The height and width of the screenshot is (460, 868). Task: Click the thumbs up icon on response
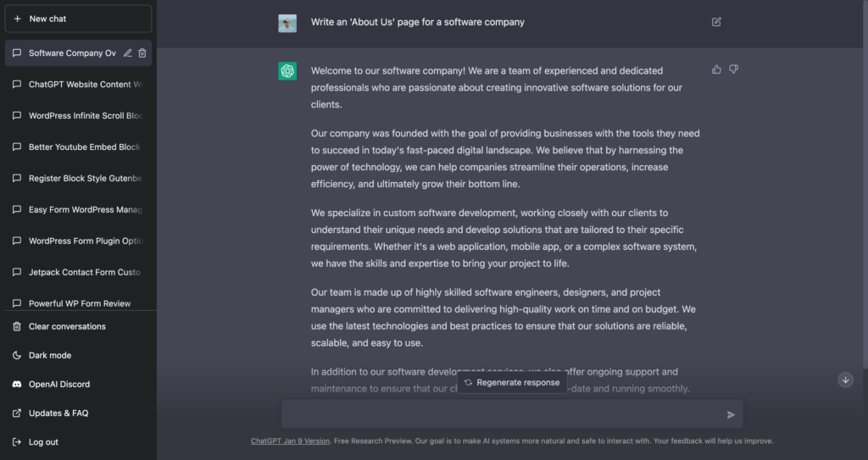pyautogui.click(x=716, y=69)
